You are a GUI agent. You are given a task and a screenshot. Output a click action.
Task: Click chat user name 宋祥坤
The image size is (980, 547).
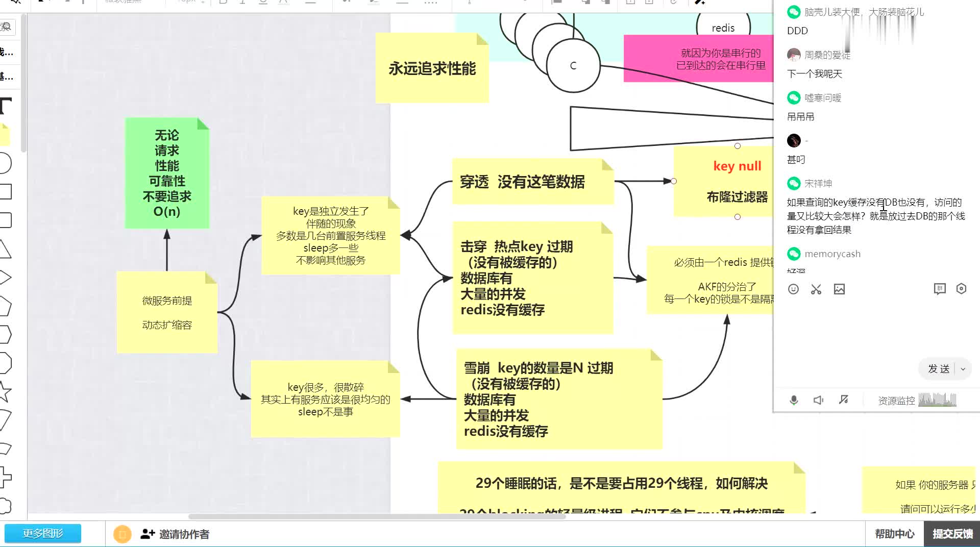818,183
